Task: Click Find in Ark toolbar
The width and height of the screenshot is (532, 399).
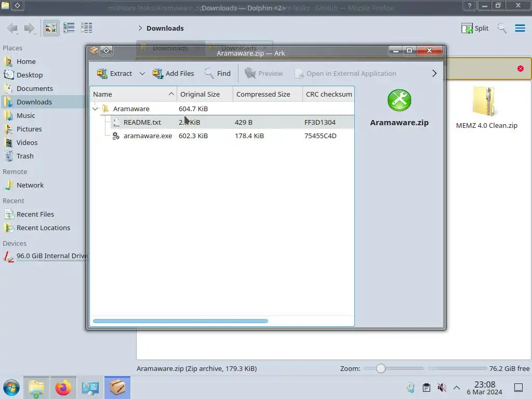Action: click(218, 73)
